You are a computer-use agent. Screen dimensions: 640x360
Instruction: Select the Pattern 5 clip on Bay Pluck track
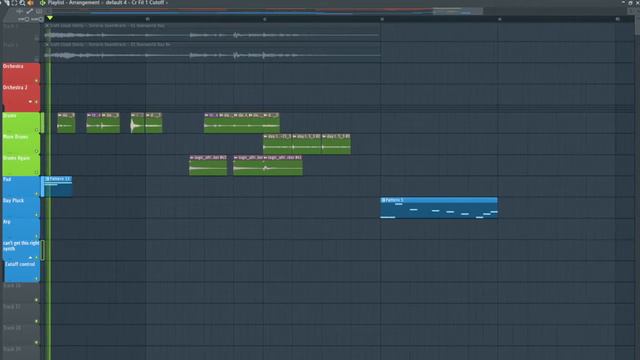coord(439,208)
